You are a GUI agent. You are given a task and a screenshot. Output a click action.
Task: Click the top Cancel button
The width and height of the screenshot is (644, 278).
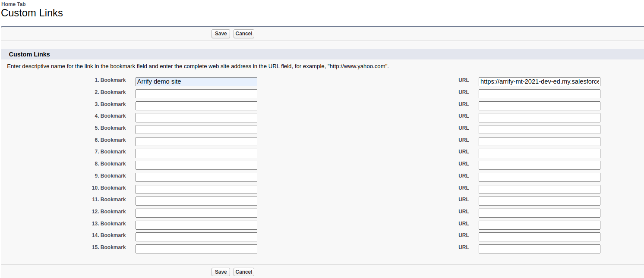click(x=244, y=34)
